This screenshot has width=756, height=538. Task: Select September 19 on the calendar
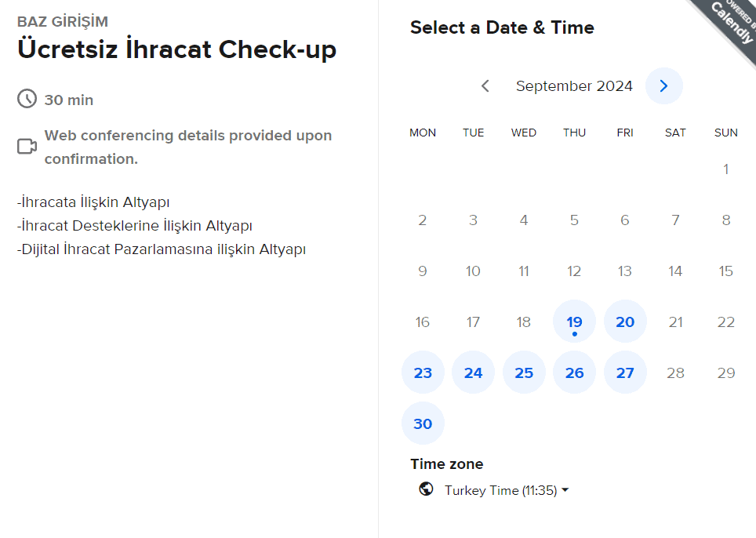pos(574,322)
